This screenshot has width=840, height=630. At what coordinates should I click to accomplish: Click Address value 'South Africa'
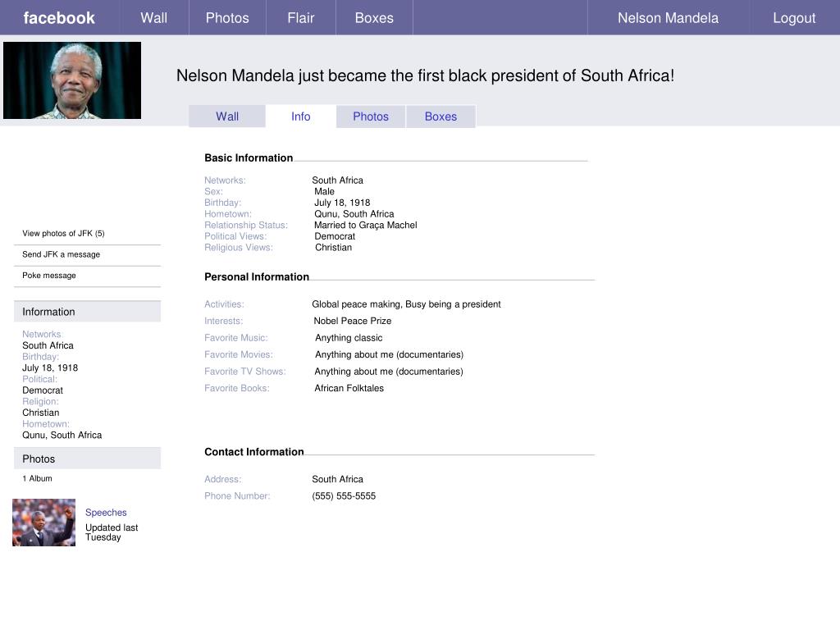click(x=337, y=479)
